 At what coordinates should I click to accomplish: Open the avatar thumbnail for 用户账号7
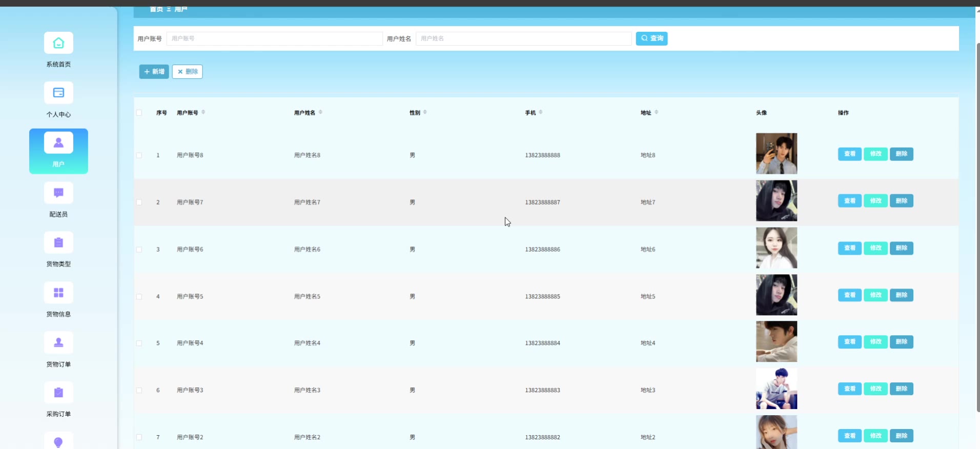(777, 201)
